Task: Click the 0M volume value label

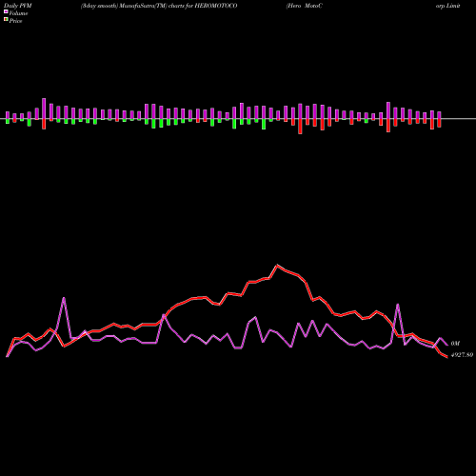Action: click(x=455, y=344)
